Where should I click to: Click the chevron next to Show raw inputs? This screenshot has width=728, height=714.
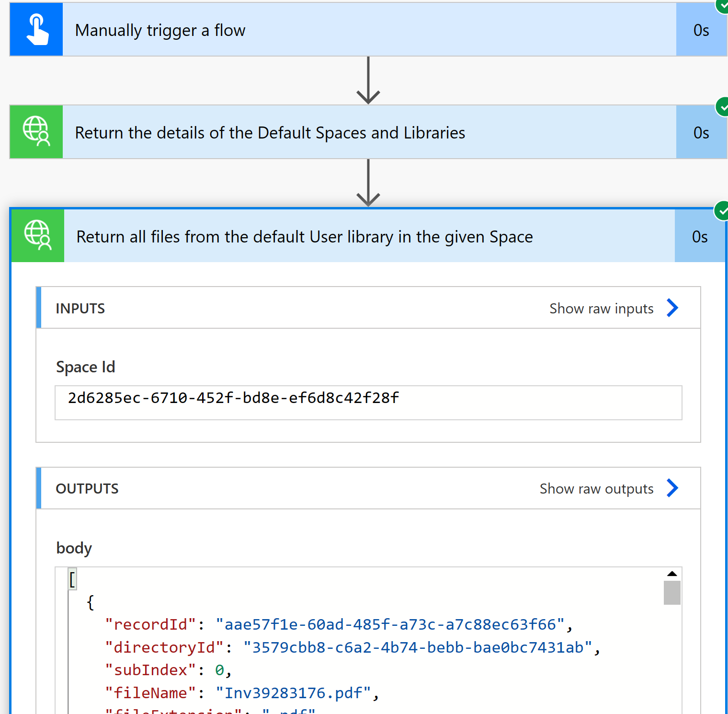tap(672, 308)
